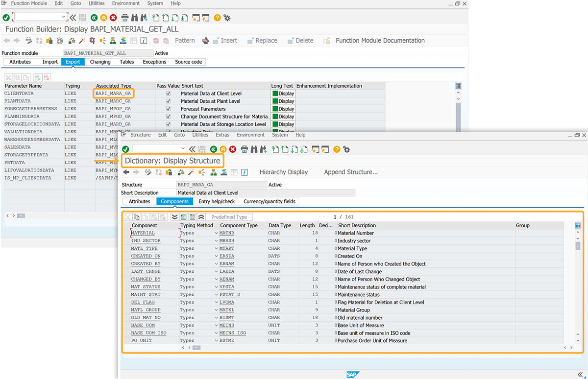Viewport: 588px width, 379px height.
Task: Open table settings icon at Components table corner
Action: point(578,226)
